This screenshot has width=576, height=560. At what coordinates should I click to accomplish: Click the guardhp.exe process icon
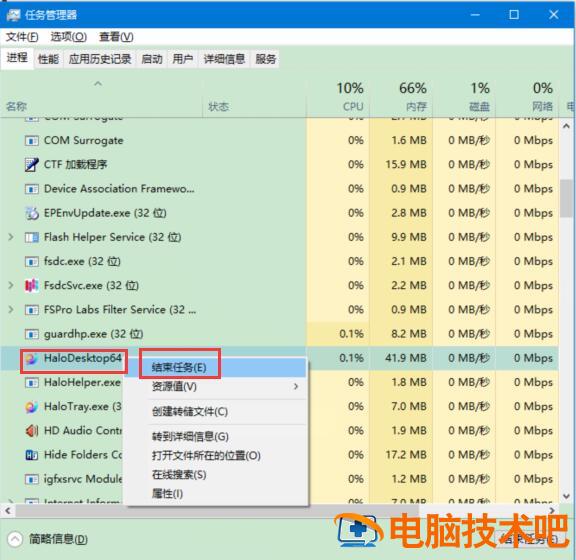click(x=32, y=334)
